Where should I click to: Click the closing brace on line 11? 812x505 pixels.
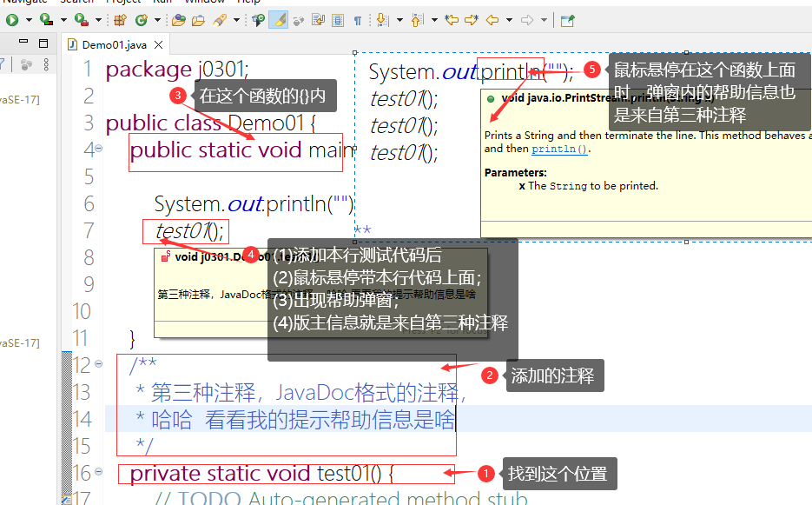click(133, 339)
